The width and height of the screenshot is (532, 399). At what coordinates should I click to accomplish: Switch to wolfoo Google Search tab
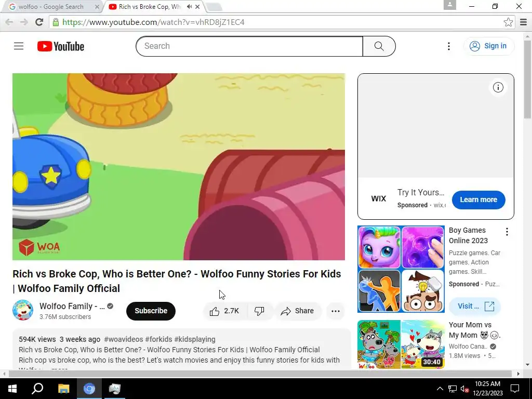tap(51, 7)
